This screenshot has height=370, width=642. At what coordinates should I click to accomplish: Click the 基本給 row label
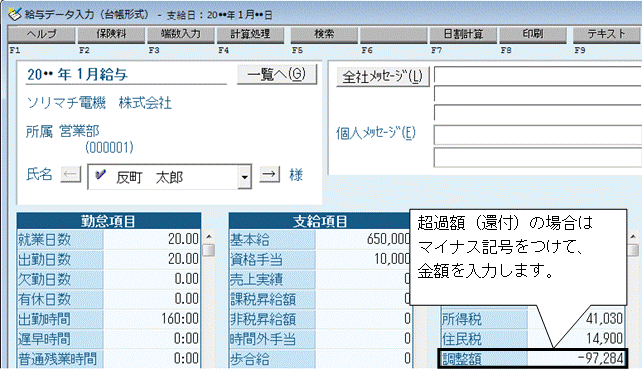click(272, 239)
